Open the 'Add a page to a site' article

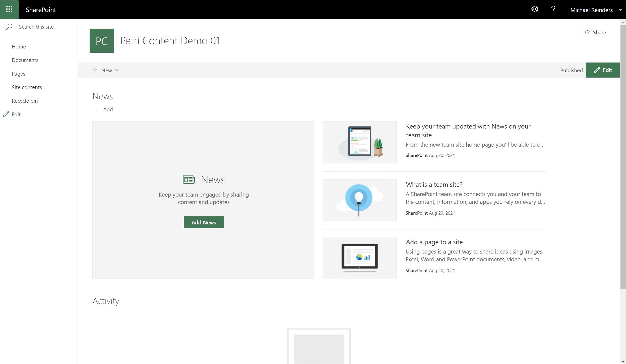coord(434,242)
